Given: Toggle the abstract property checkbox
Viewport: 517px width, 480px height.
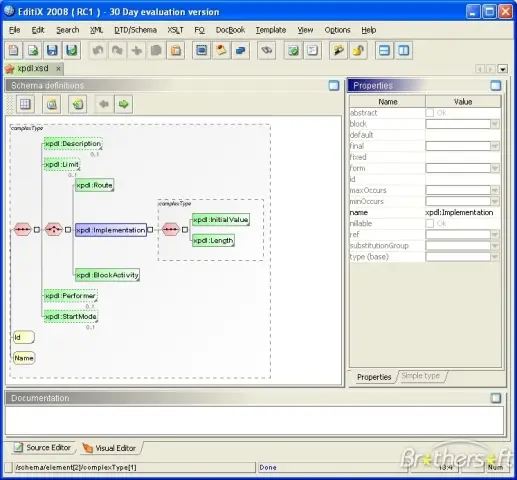Looking at the screenshot, I should tap(430, 113).
